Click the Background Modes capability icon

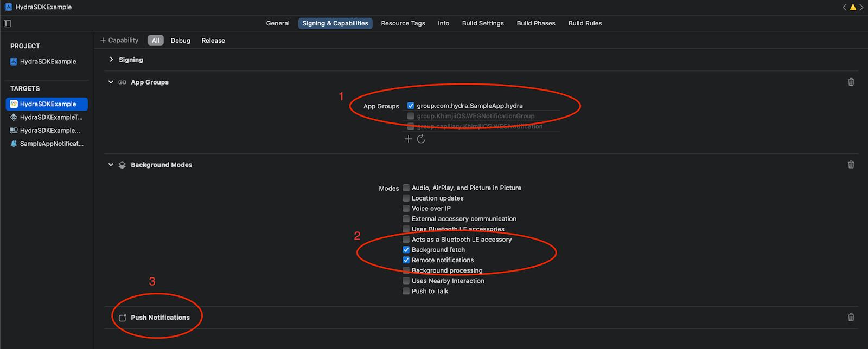[122, 165]
